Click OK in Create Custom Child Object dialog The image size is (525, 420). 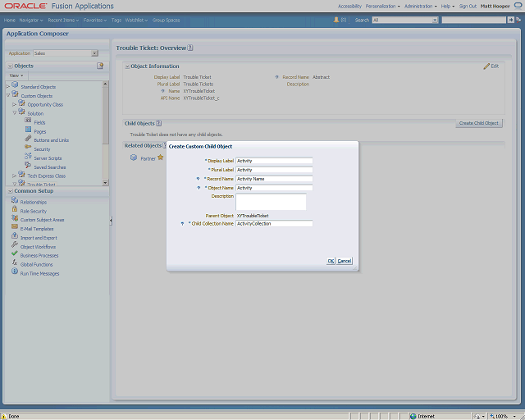331,261
